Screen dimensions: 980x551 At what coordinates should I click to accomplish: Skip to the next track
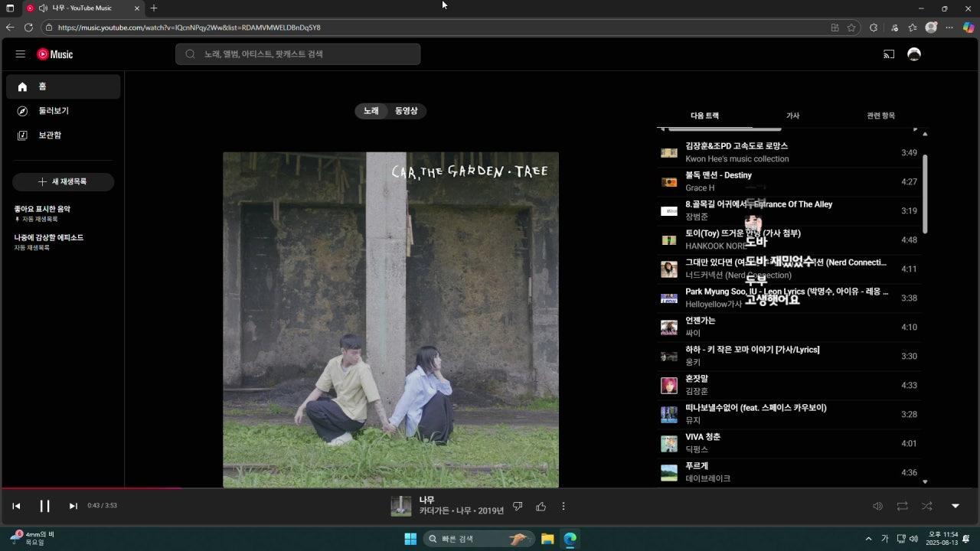tap(73, 506)
